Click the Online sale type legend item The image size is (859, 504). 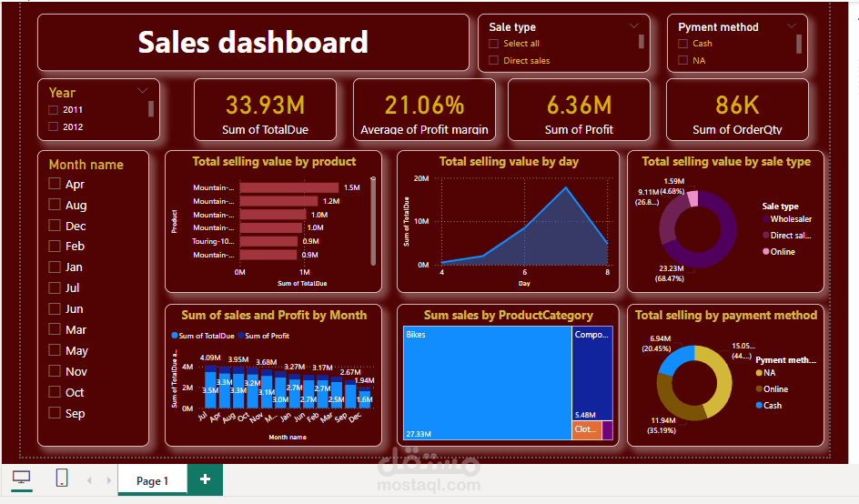point(779,252)
